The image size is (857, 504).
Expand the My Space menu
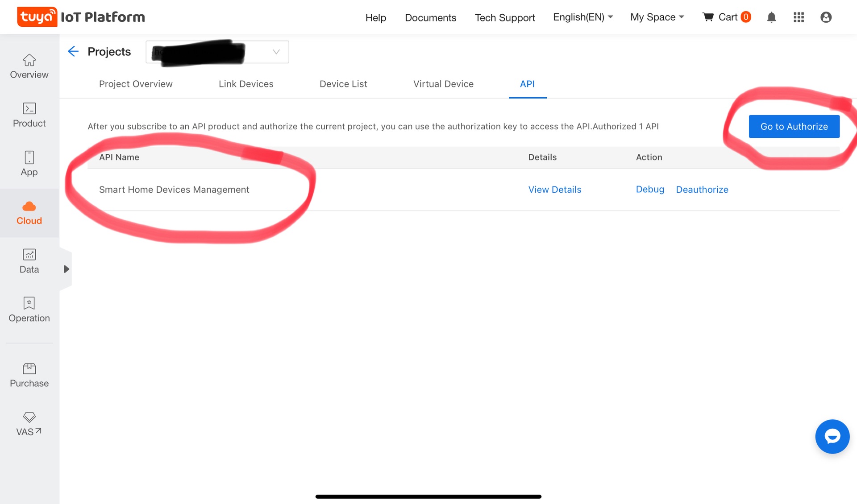click(x=657, y=17)
